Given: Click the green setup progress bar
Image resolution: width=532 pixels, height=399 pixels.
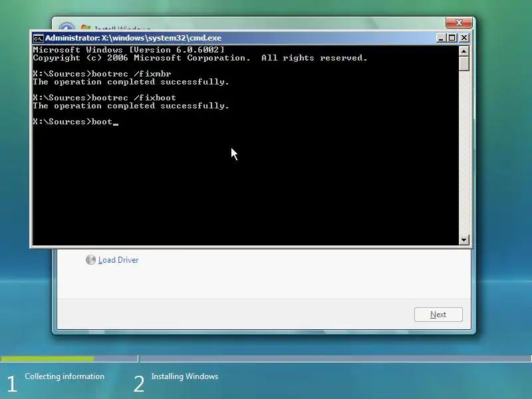Looking at the screenshot, I should (47, 358).
